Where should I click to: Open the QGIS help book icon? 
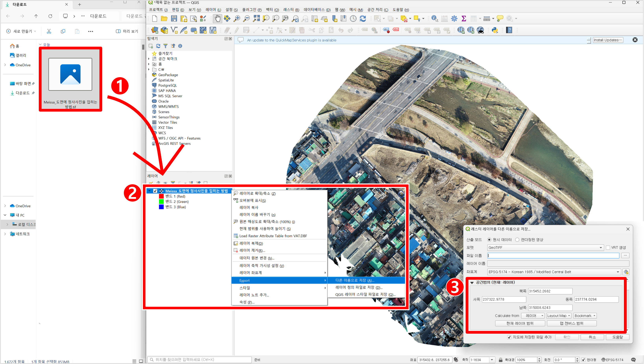pyautogui.click(x=509, y=30)
